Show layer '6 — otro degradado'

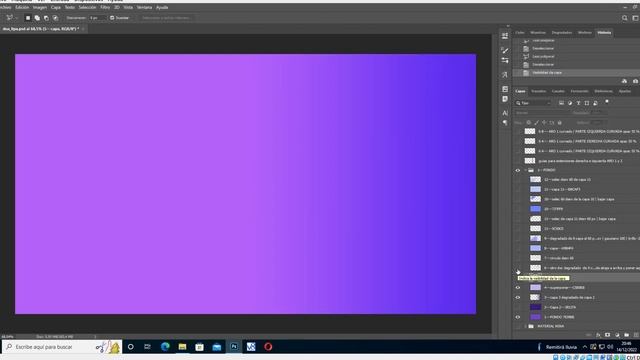point(518,268)
